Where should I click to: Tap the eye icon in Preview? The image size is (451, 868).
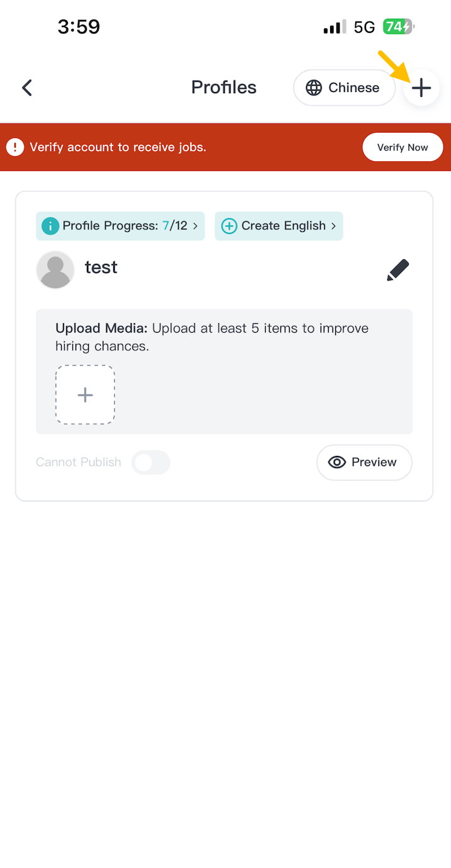338,462
